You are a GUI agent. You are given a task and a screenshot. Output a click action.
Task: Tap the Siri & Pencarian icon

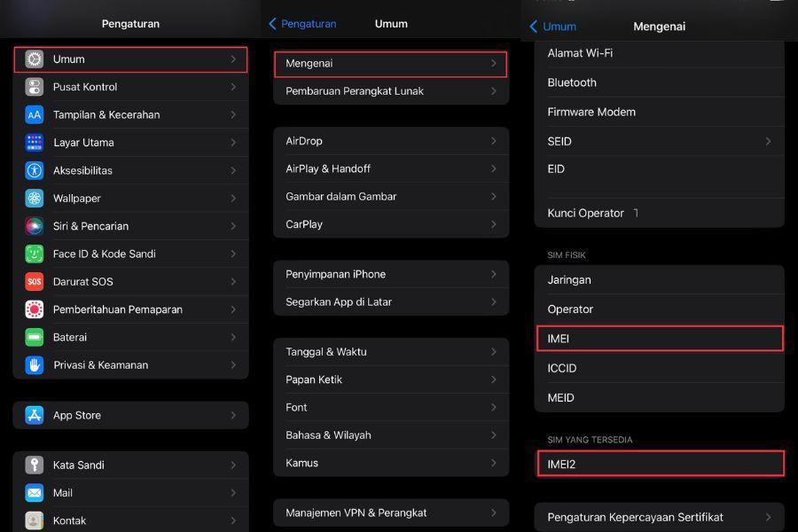[34, 226]
